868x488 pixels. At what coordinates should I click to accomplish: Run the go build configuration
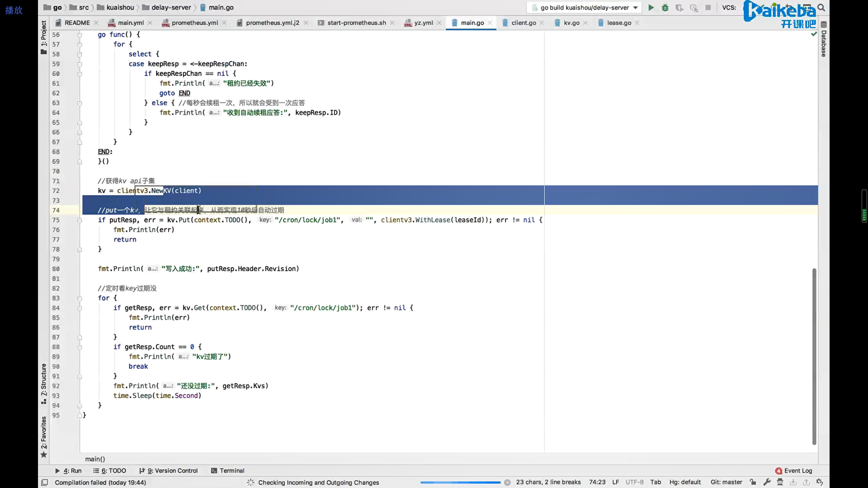pos(651,8)
